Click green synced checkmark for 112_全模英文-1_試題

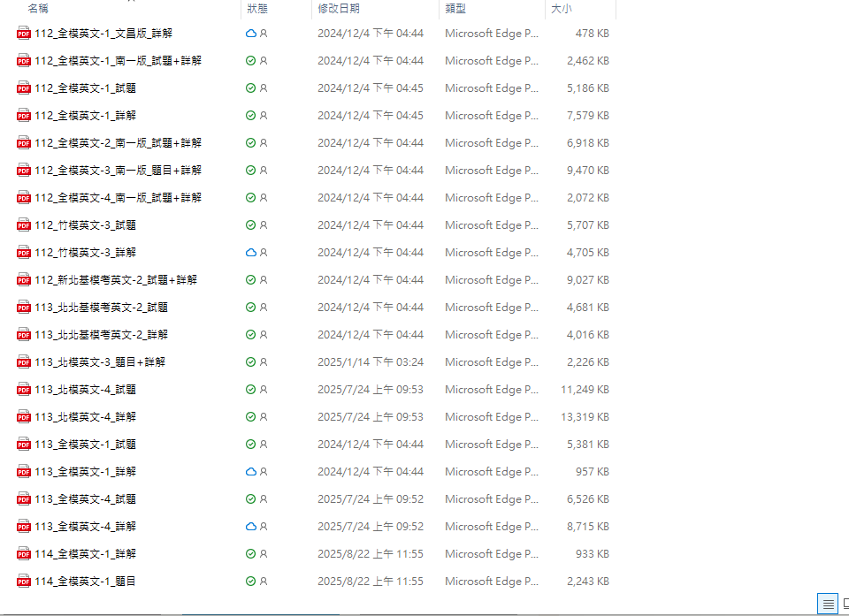pos(250,88)
